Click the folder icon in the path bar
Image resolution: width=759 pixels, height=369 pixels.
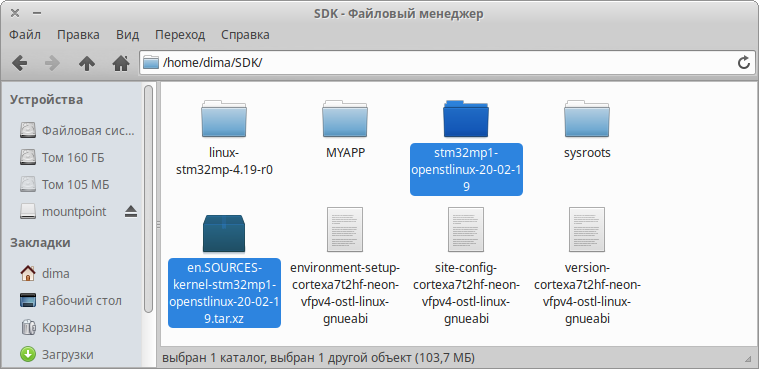pyautogui.click(x=152, y=62)
